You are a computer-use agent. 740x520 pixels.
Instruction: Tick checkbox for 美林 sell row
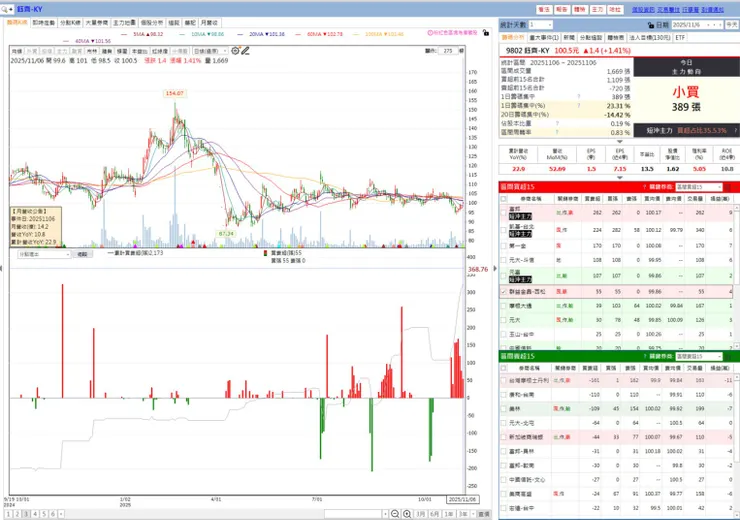point(504,409)
